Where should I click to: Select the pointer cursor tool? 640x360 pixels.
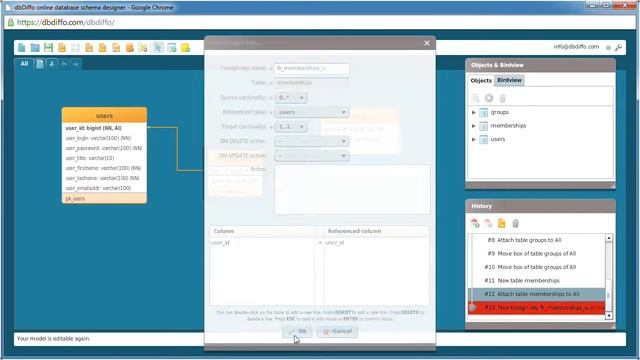tap(158, 48)
